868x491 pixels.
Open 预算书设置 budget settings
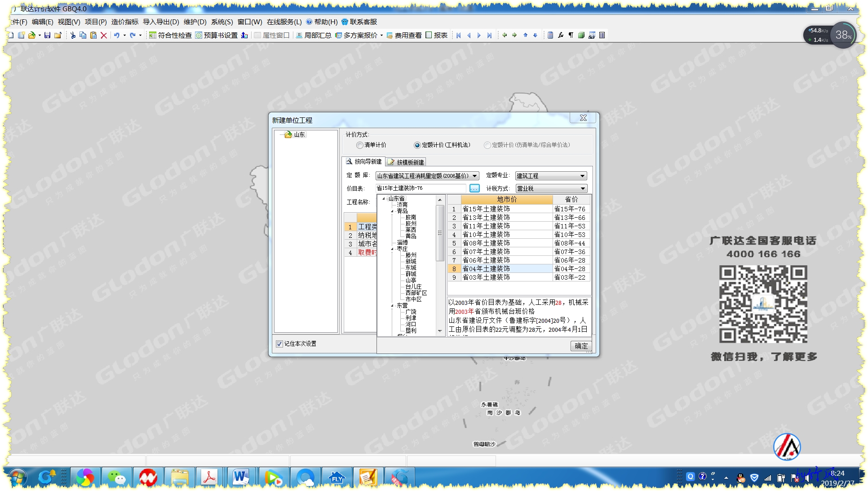click(x=216, y=35)
